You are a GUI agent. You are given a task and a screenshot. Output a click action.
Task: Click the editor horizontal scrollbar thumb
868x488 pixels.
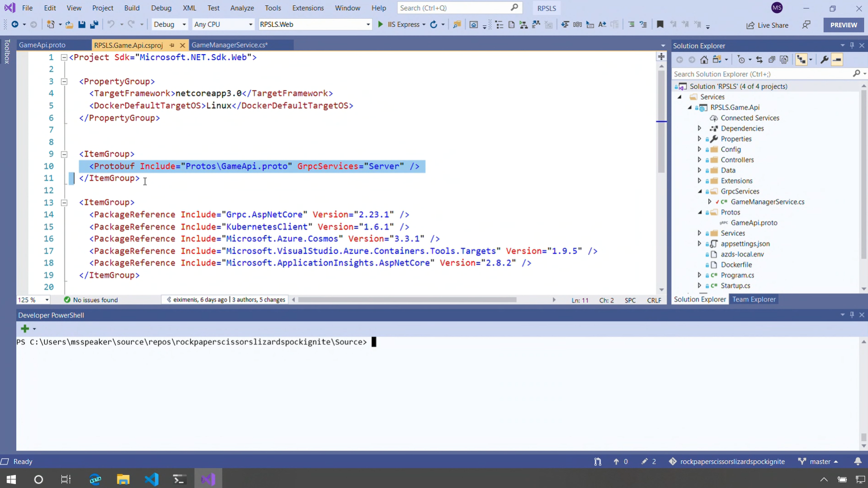(x=407, y=300)
